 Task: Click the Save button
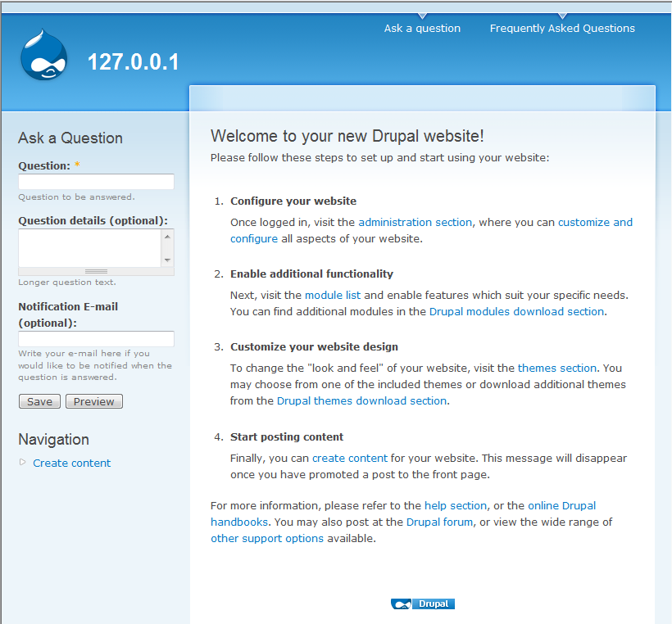39,401
